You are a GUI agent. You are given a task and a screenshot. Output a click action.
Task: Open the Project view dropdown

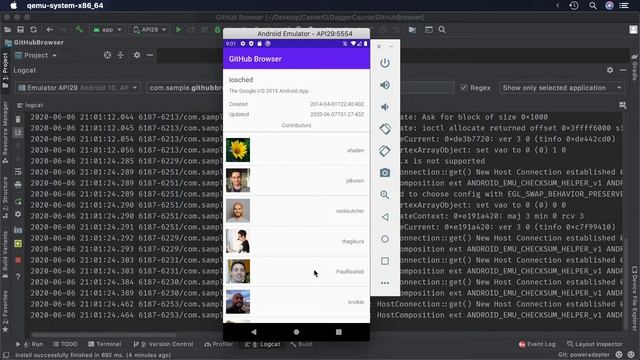[x=36, y=55]
